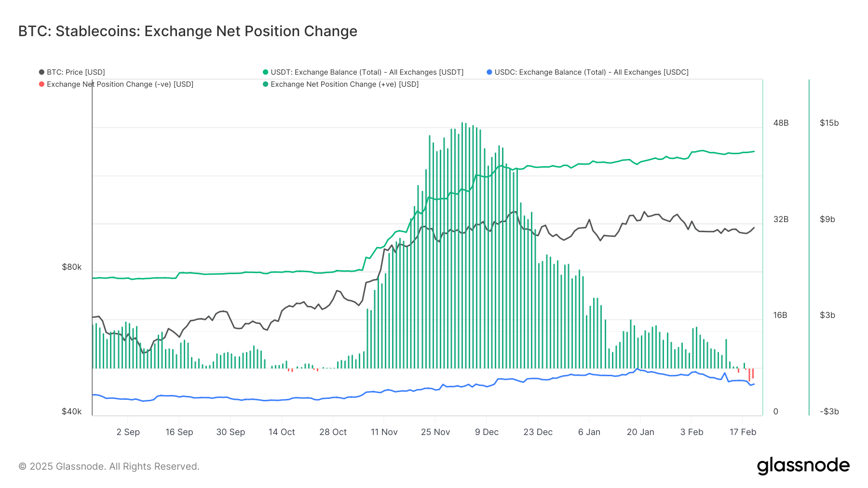
Task: Click the red negative position change dot
Action: click(x=42, y=84)
